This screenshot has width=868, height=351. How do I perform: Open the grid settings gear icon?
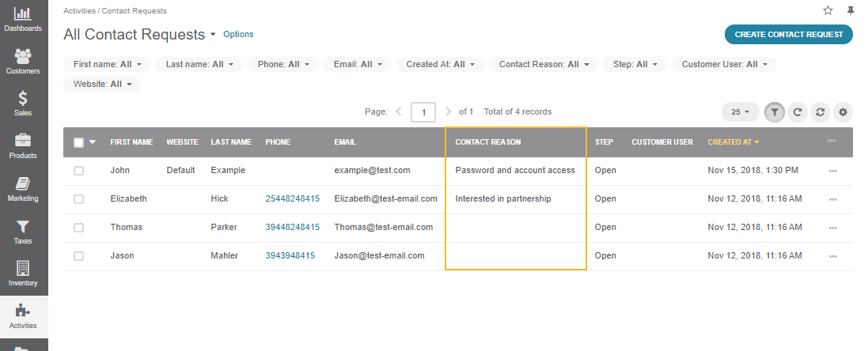[843, 112]
